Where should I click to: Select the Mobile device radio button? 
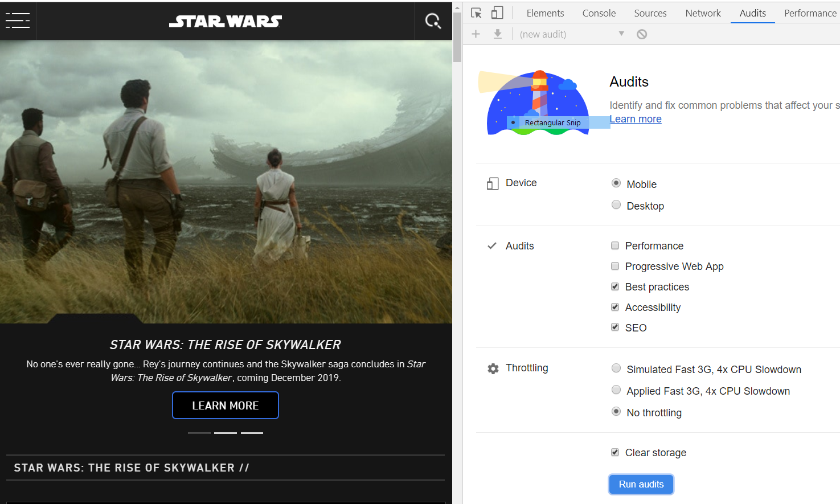coord(616,183)
